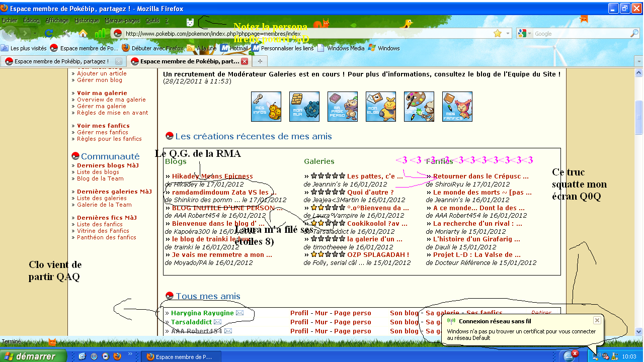Screen dimensions: 644x362
Task: Open the 'Mes infos' icon tile
Action: [x=266, y=107]
